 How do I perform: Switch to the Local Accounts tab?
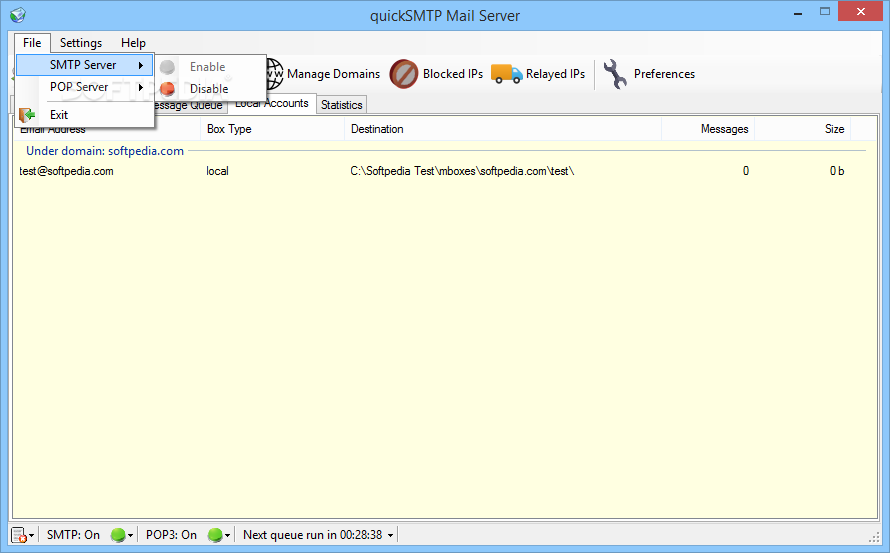pos(272,104)
